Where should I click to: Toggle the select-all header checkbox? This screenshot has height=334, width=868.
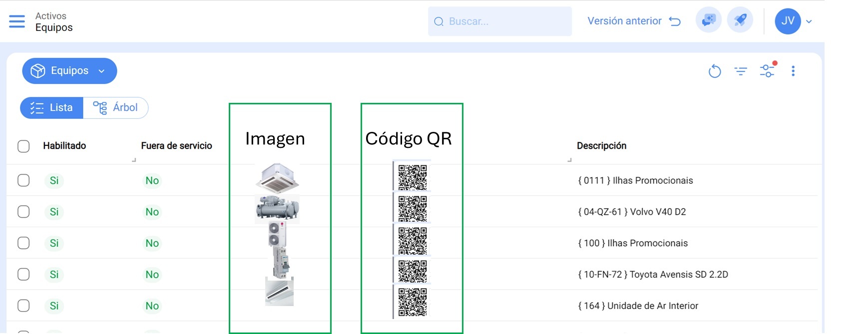(23, 146)
